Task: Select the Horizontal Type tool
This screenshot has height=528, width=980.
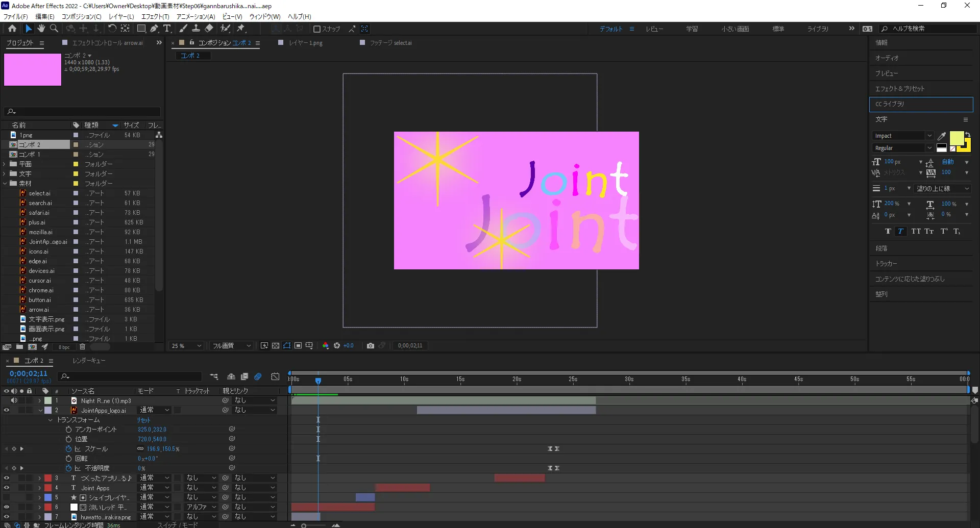Action: tap(167, 29)
